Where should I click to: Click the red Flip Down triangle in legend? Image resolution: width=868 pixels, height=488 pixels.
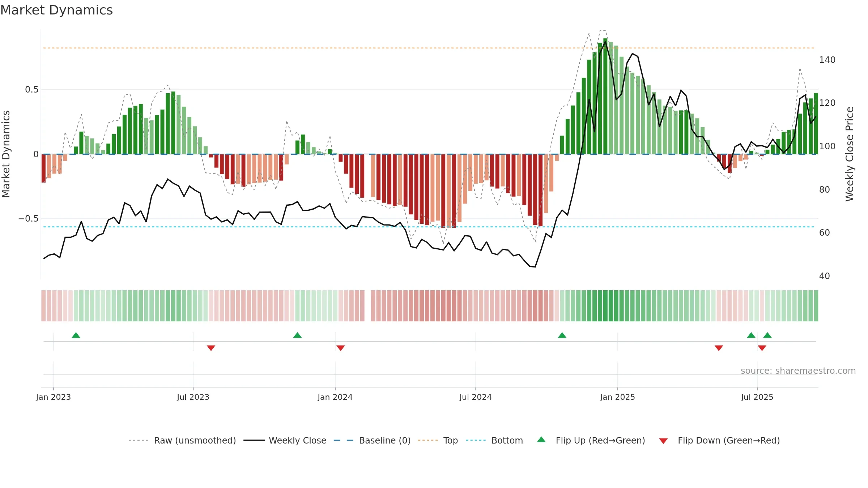tap(663, 441)
